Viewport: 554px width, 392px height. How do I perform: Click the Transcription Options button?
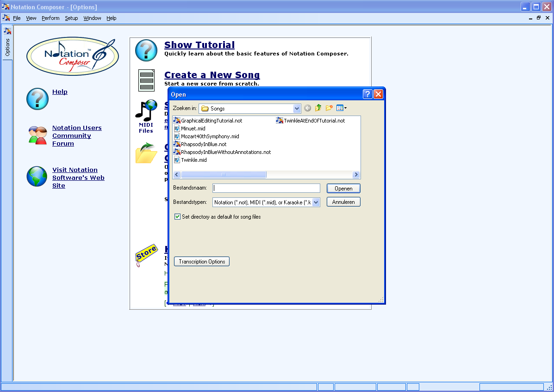click(202, 262)
